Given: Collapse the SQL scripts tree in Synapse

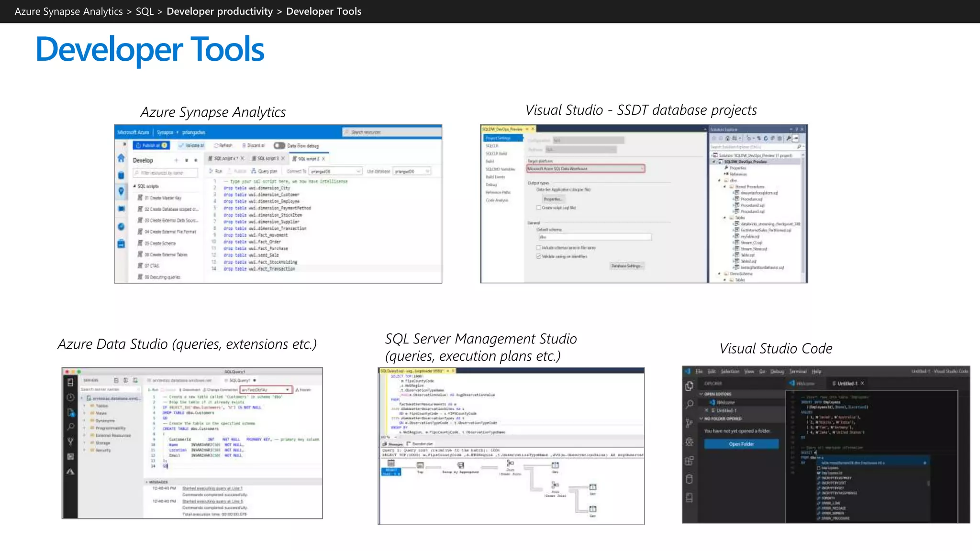Looking at the screenshot, I should coord(135,186).
